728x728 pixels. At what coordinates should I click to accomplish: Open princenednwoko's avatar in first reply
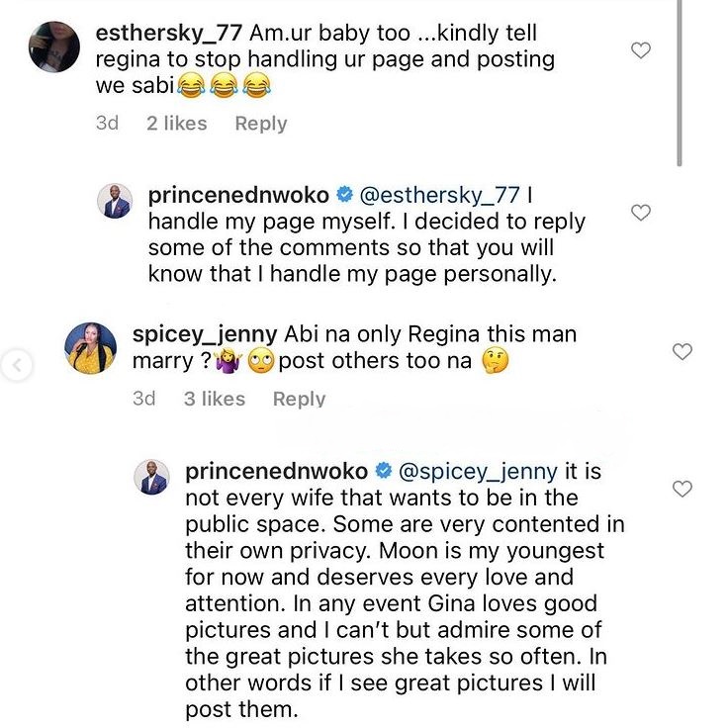[x=115, y=202]
